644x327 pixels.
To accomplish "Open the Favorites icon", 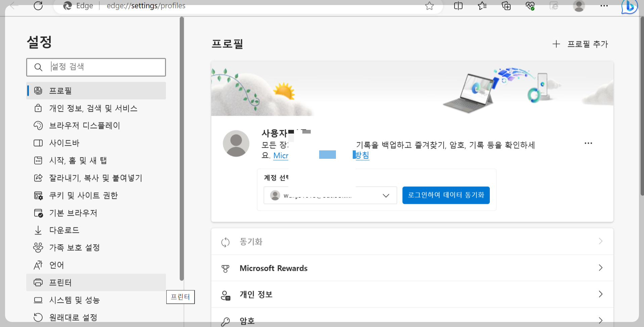I will point(482,6).
